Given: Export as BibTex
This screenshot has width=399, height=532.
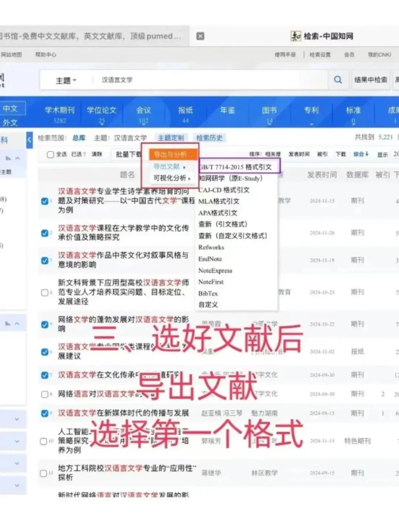Looking at the screenshot, I should 208,294.
